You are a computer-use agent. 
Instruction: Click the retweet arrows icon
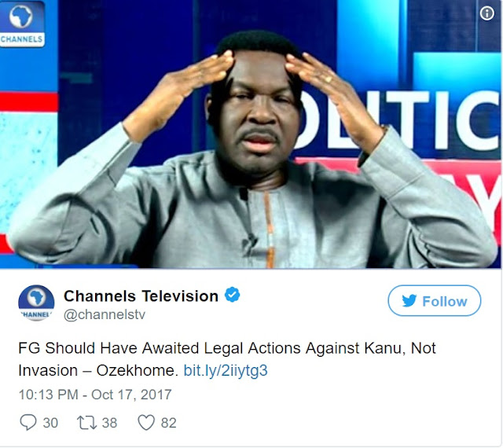click(x=86, y=423)
